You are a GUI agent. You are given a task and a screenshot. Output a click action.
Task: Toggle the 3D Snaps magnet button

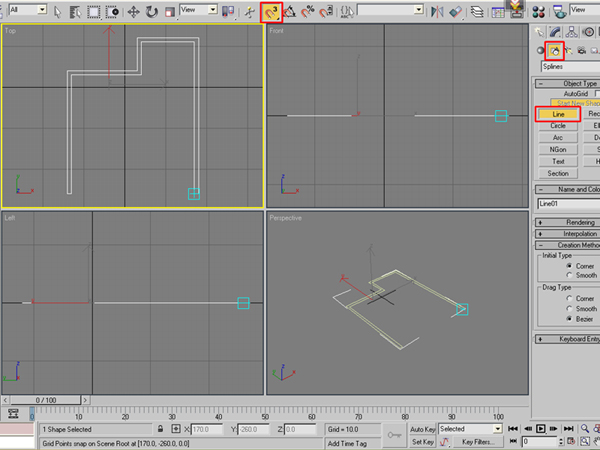271,13
